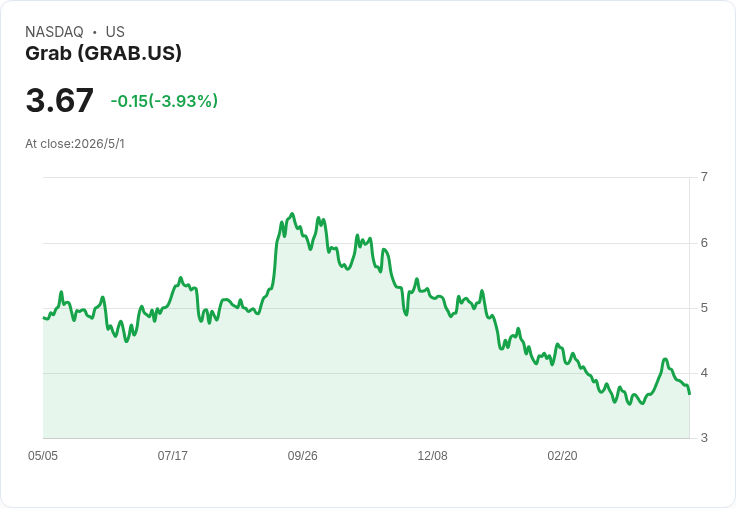Click the 12/08 date axis label
The image size is (736, 508).
[432, 455]
